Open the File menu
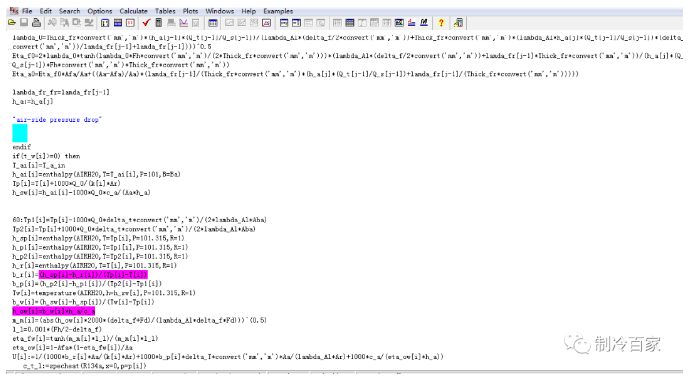This screenshot has height=381, width=700. pyautogui.click(x=27, y=11)
